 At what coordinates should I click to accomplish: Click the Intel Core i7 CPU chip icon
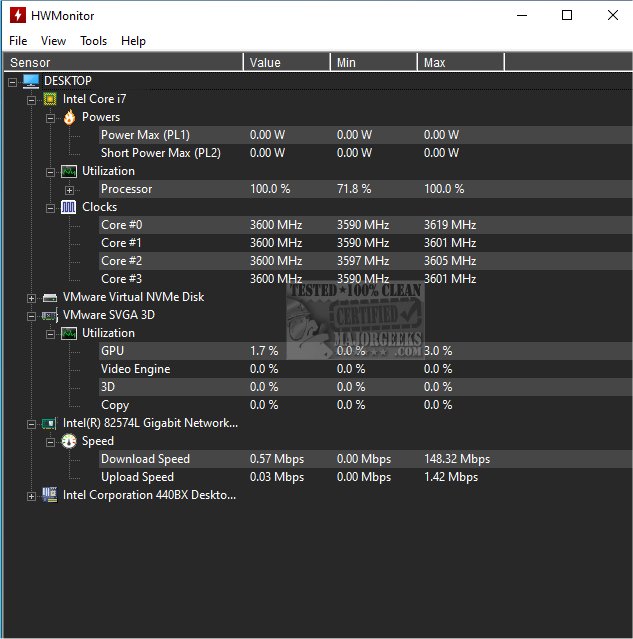pos(50,99)
